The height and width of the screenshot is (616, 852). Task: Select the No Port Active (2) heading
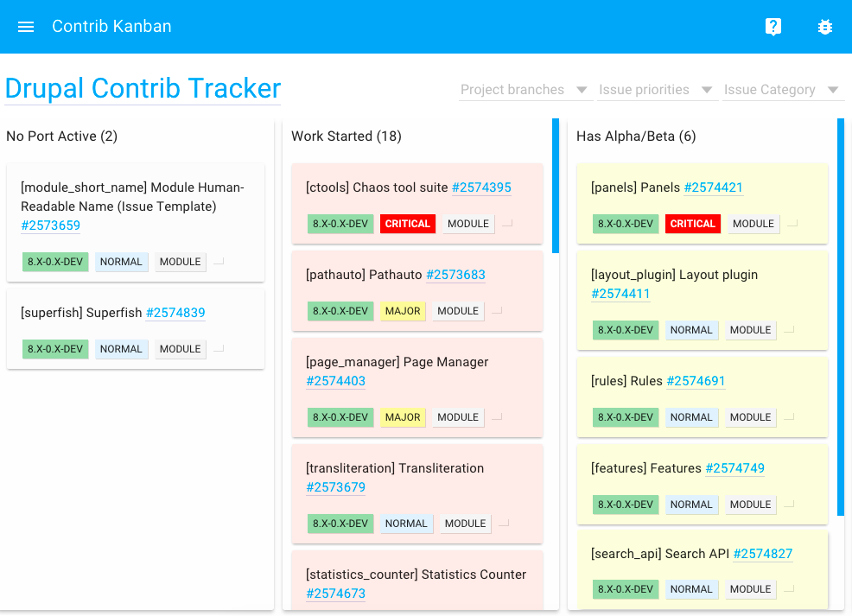62,137
